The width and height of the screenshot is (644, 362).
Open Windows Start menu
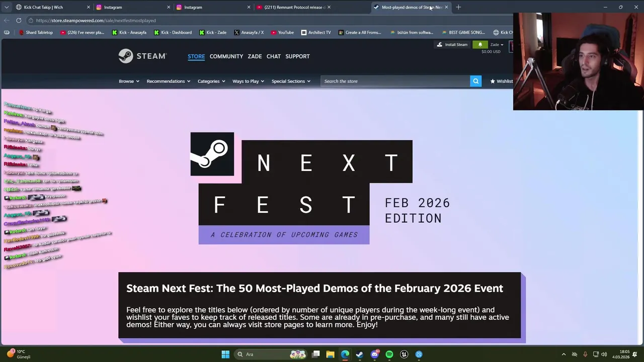(x=225, y=354)
